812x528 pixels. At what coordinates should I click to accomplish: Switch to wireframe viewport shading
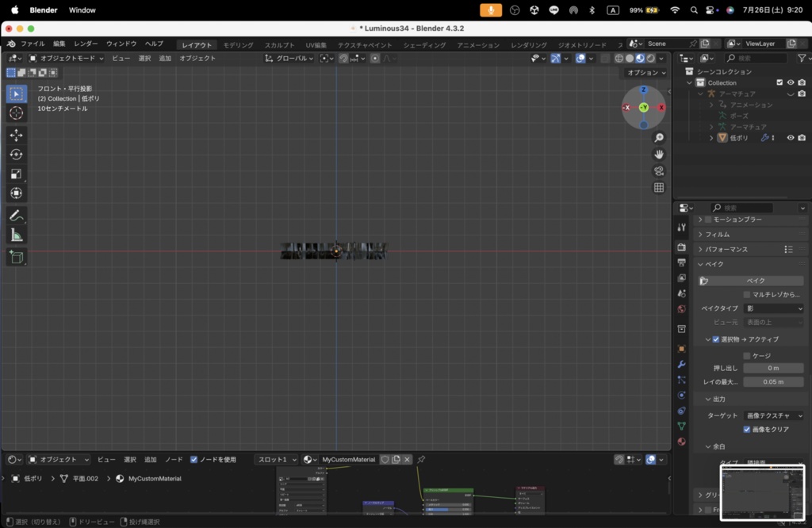pos(619,59)
